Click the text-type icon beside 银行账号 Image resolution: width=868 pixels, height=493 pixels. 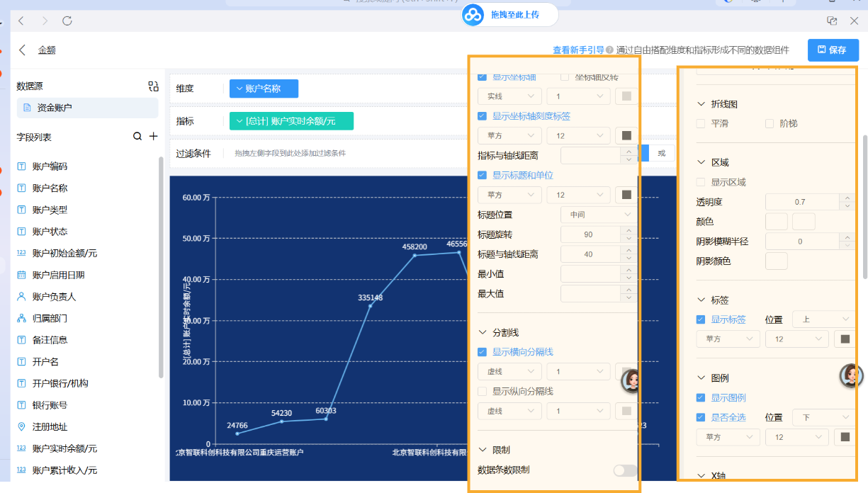point(21,405)
